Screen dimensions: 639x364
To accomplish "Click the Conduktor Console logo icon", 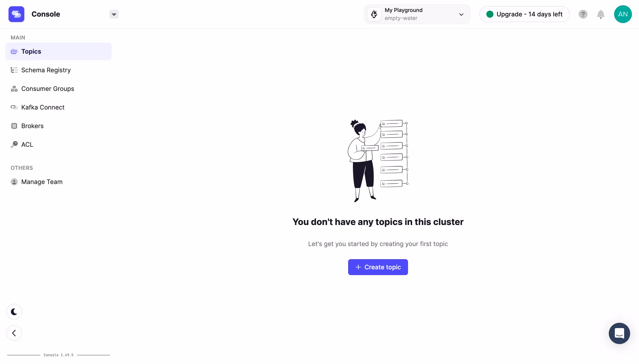I will point(16,14).
